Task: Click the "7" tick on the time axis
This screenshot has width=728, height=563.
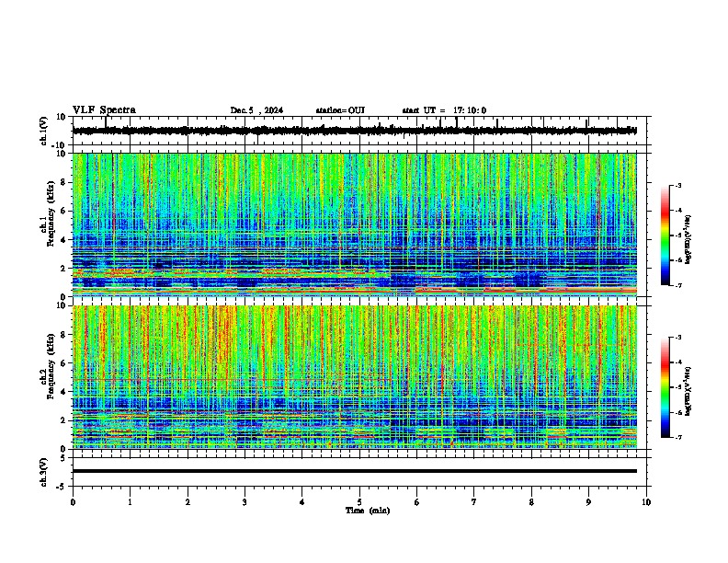Action: 474,502
